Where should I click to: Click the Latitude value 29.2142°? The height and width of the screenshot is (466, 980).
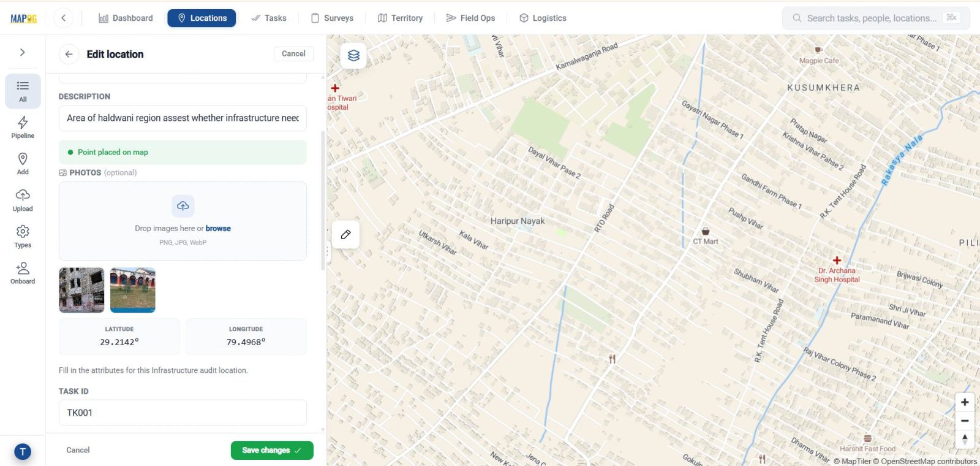119,342
